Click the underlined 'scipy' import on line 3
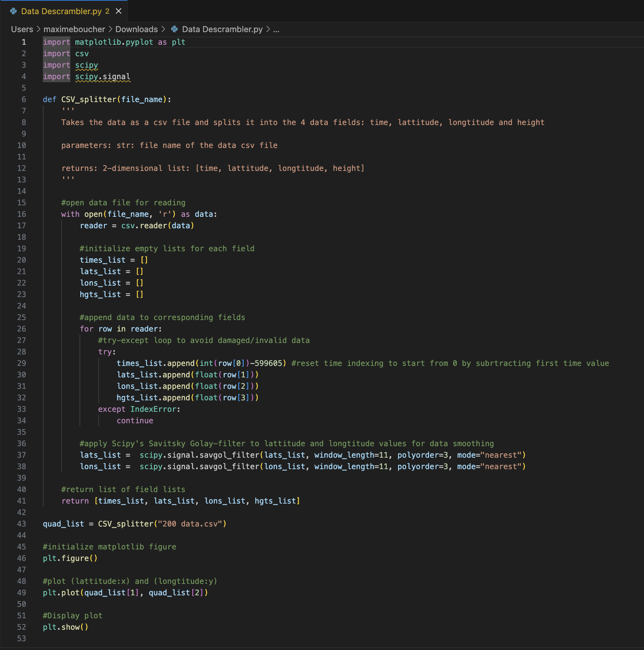The width and height of the screenshot is (644, 650). [x=86, y=65]
